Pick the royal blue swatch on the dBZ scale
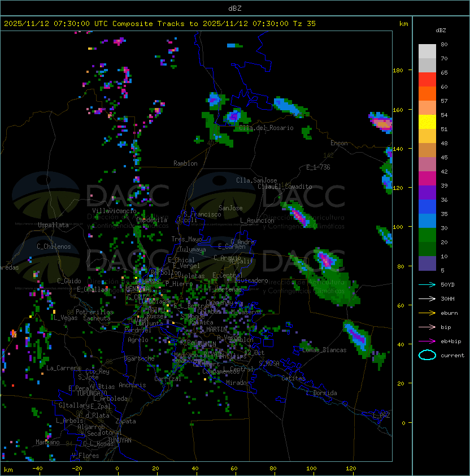This screenshot has height=476, width=470. tap(427, 207)
